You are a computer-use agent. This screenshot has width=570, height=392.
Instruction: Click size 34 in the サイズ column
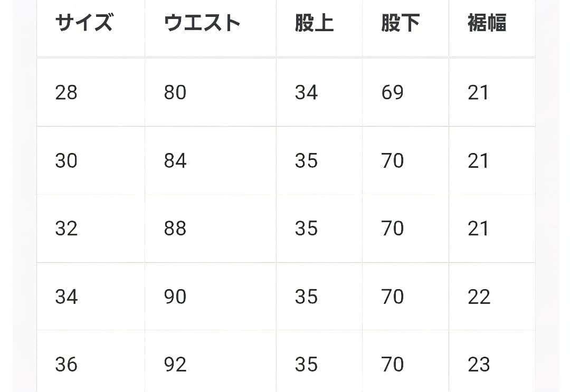[x=66, y=297]
